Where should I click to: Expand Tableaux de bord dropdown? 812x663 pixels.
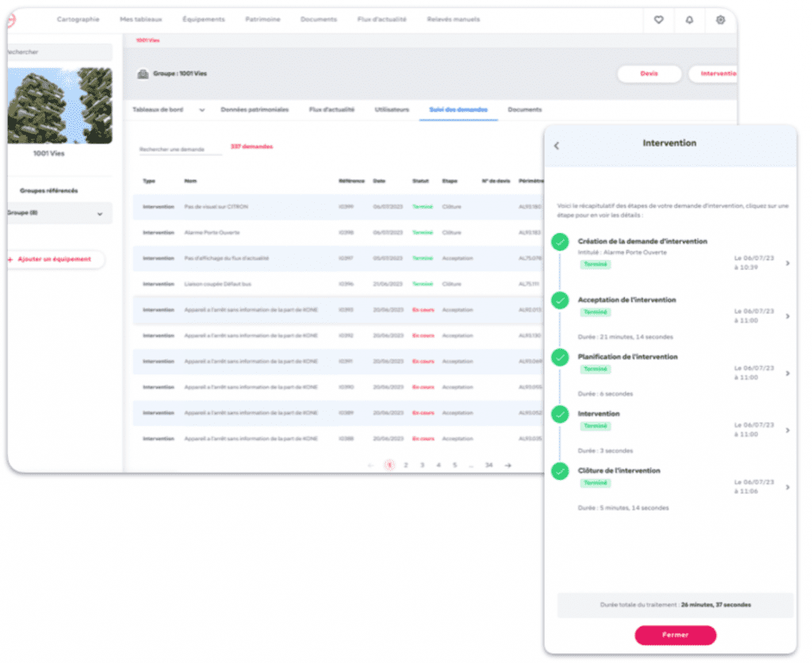(201, 110)
